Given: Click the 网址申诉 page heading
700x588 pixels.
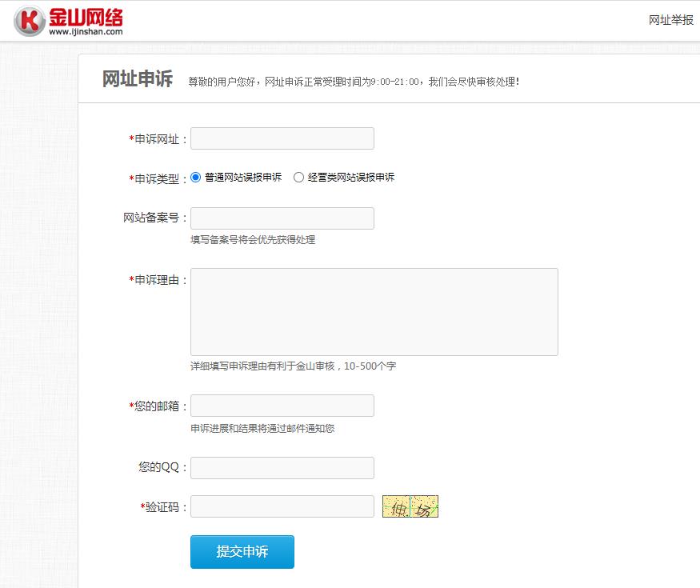Looking at the screenshot, I should tap(137, 79).
